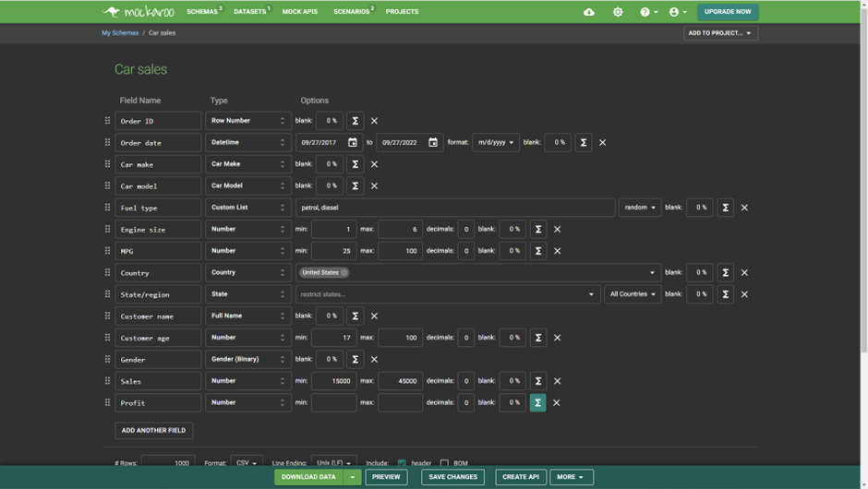Viewport: 868px width, 489px height.
Task: Change type of Order ID from Row Number
Action: click(x=248, y=121)
